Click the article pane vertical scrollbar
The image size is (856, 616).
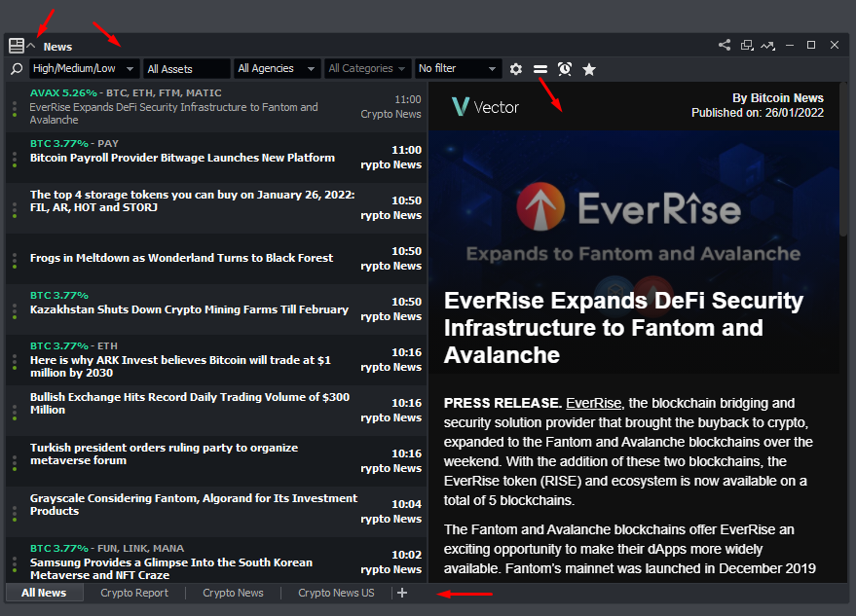(843, 159)
